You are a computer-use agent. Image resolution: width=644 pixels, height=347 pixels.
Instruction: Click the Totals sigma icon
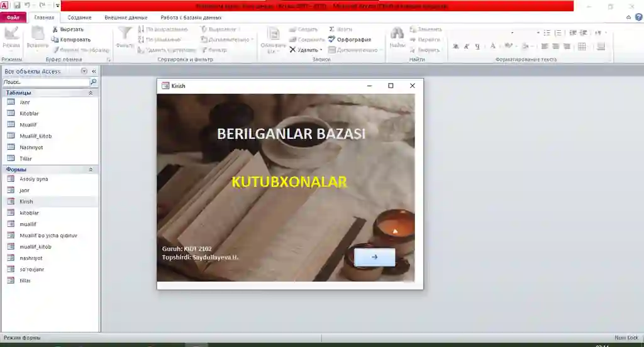coord(331,29)
